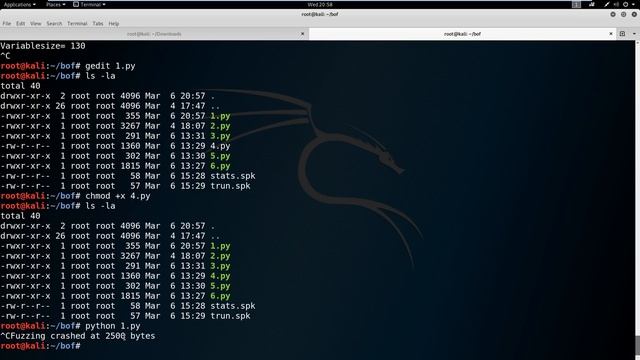Switch to the root@kali: ~/bof tab

462,34
